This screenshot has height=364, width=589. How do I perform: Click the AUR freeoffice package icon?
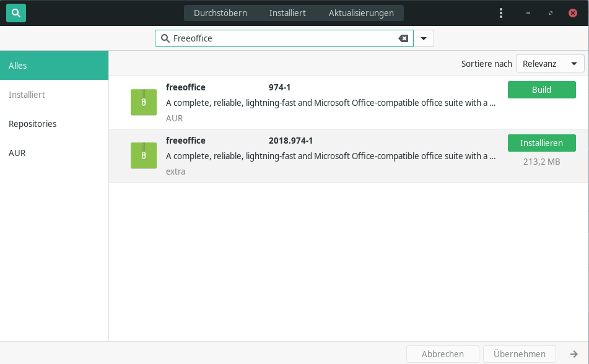[144, 102]
